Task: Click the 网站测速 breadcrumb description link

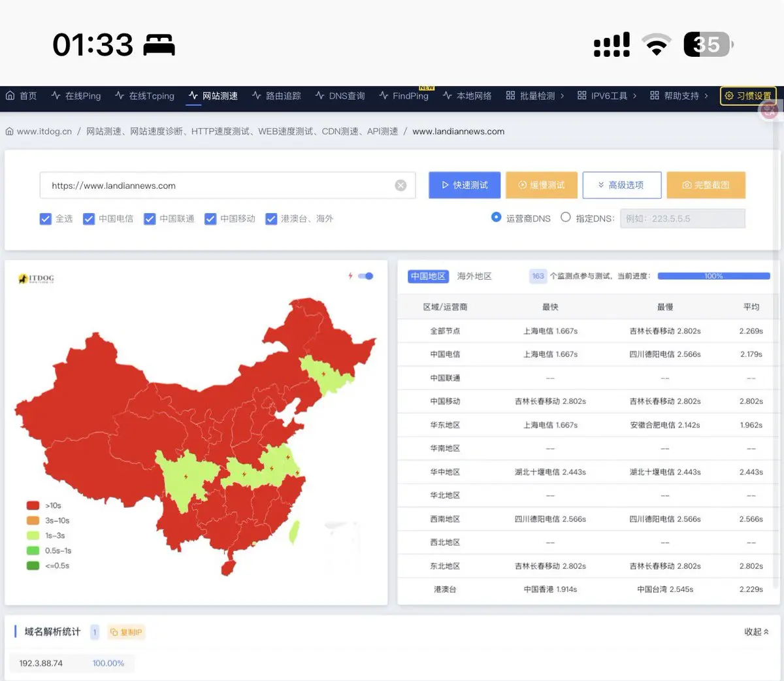Action: pos(242,131)
